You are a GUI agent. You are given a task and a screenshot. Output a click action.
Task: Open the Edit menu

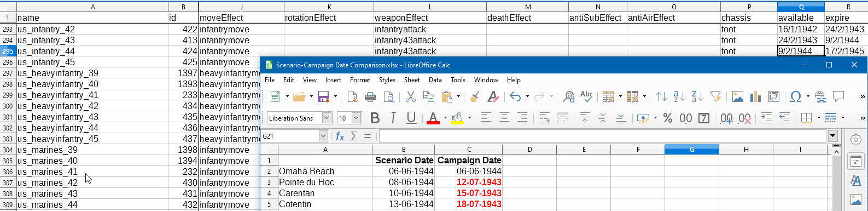(x=289, y=80)
